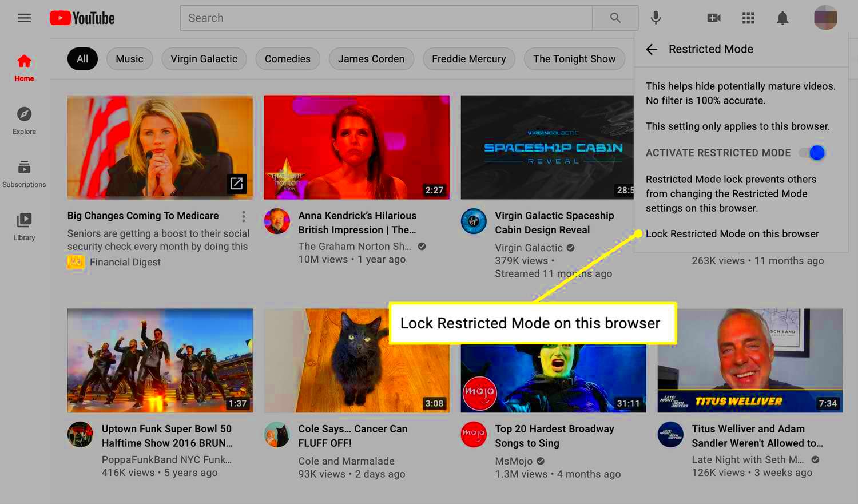This screenshot has height=504, width=858.
Task: Toggle Activate Restricted Mode switch
Action: pos(812,153)
